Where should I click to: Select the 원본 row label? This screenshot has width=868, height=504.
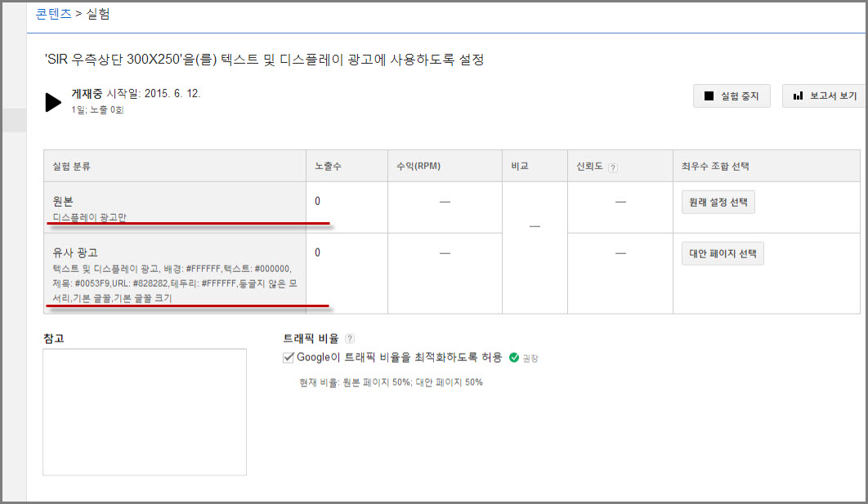62,201
